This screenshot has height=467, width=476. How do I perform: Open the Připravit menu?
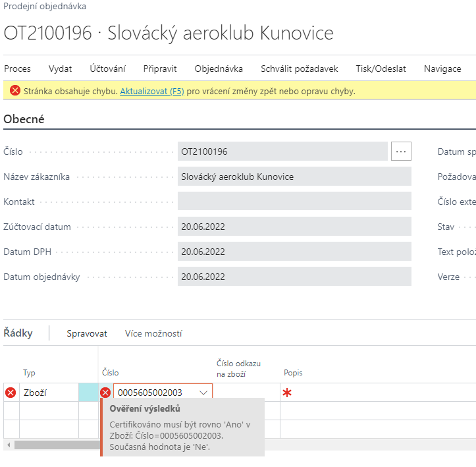click(160, 69)
